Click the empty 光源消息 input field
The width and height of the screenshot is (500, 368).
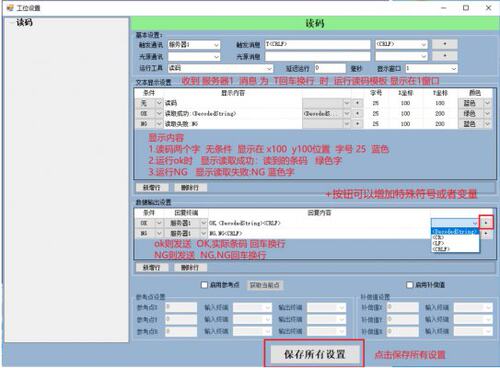pos(317,56)
